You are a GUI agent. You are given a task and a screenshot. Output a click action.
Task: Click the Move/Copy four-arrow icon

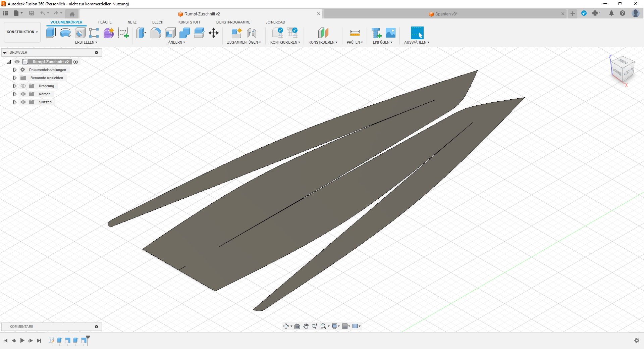tap(214, 33)
